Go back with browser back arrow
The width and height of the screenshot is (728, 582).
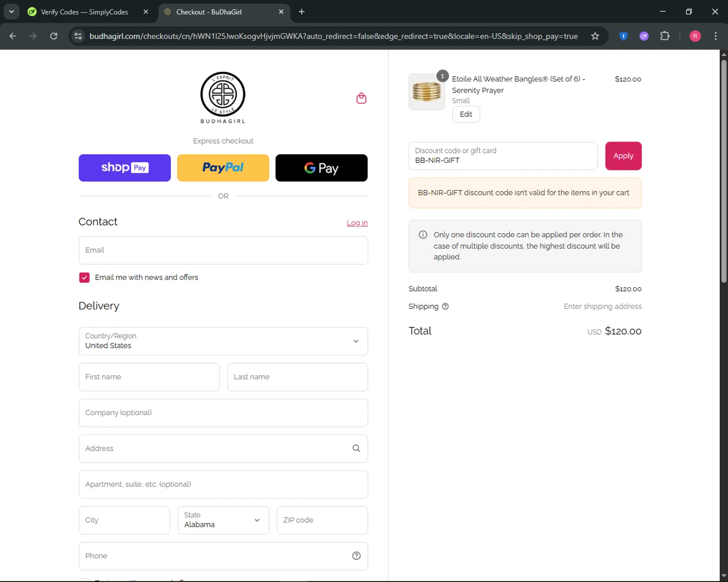click(13, 36)
